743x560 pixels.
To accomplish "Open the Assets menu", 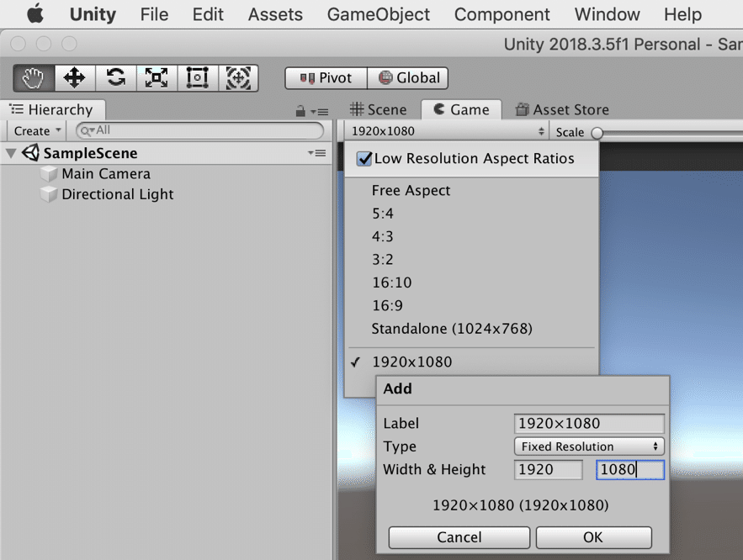I will [275, 14].
